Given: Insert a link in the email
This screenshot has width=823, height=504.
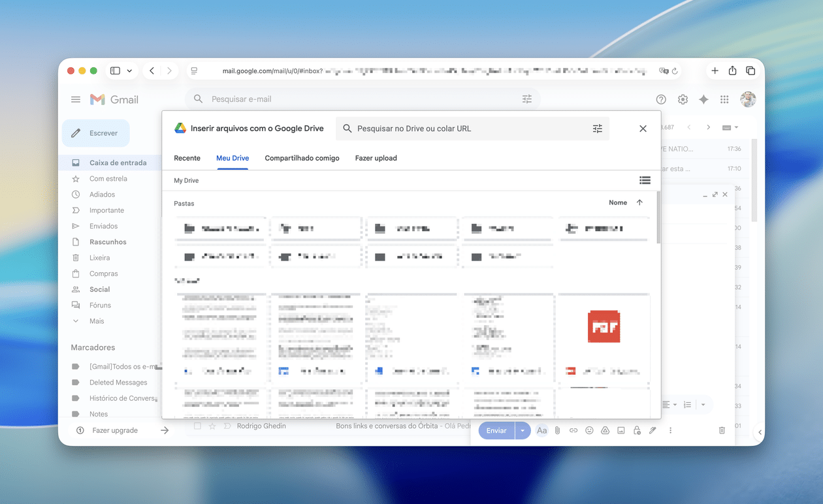Looking at the screenshot, I should point(573,431).
